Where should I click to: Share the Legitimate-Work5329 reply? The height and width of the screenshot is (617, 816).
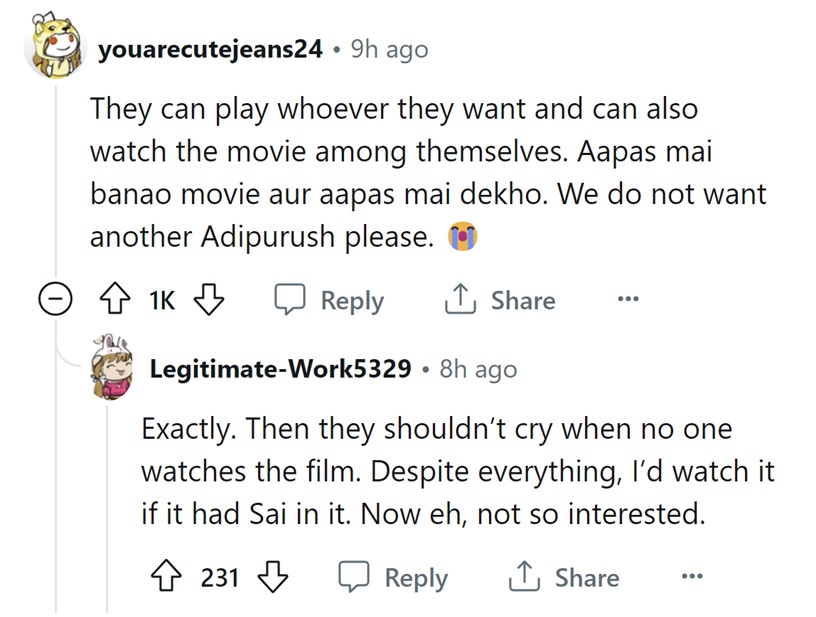563,578
